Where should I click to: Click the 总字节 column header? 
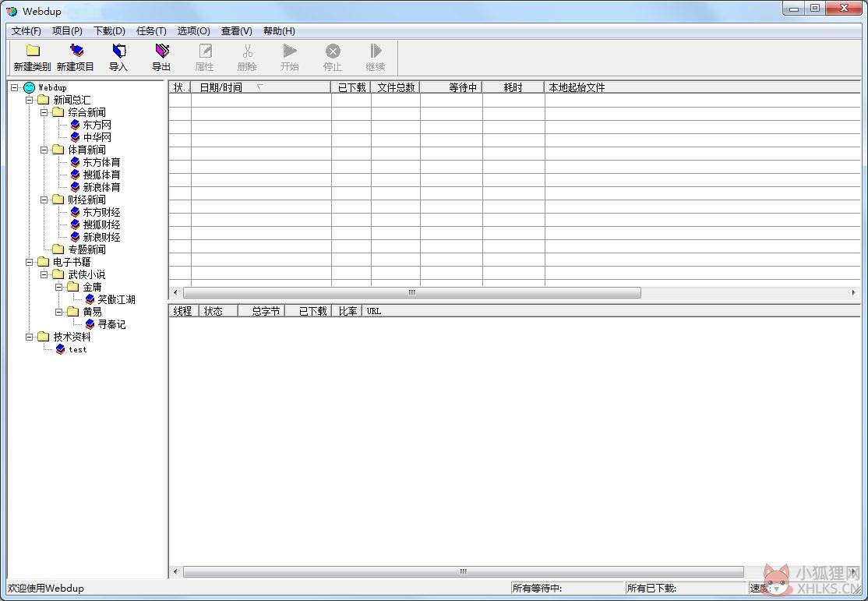tap(261, 311)
